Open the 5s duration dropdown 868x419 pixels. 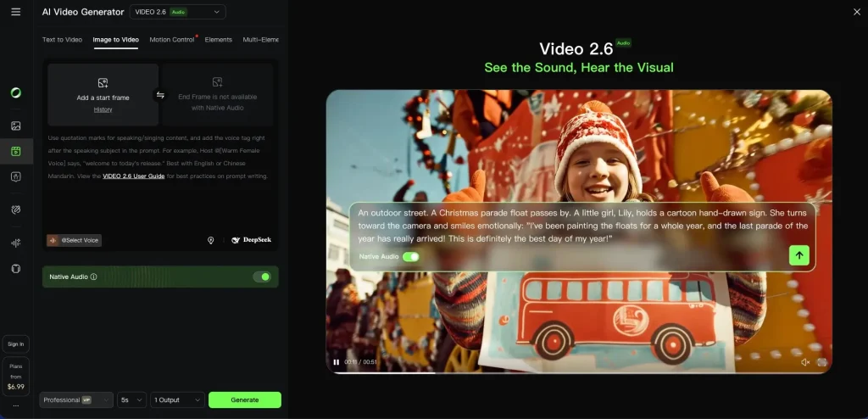pyautogui.click(x=131, y=399)
